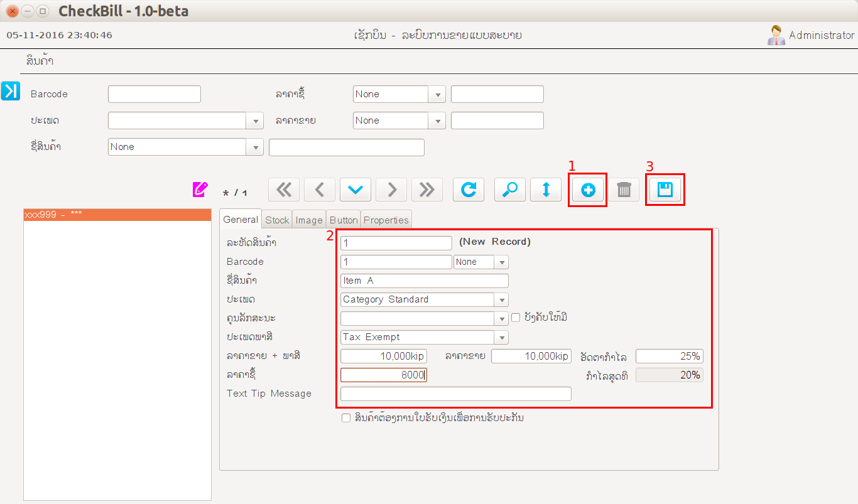Toggle the checkbox below Text Tip Message

click(345, 418)
